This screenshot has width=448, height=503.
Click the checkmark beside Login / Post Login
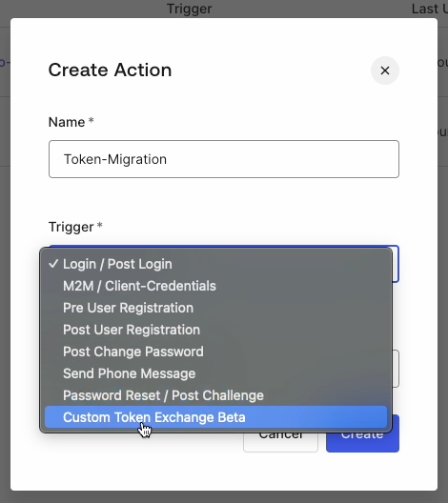[x=53, y=264]
